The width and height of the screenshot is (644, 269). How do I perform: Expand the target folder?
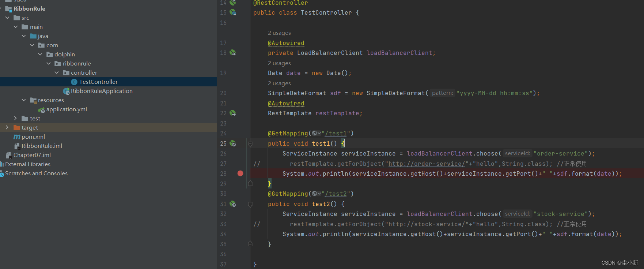[7, 127]
